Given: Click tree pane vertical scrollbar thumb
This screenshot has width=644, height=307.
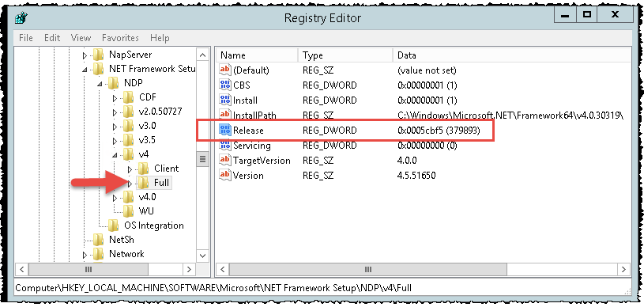Looking at the screenshot, I should click(202, 159).
